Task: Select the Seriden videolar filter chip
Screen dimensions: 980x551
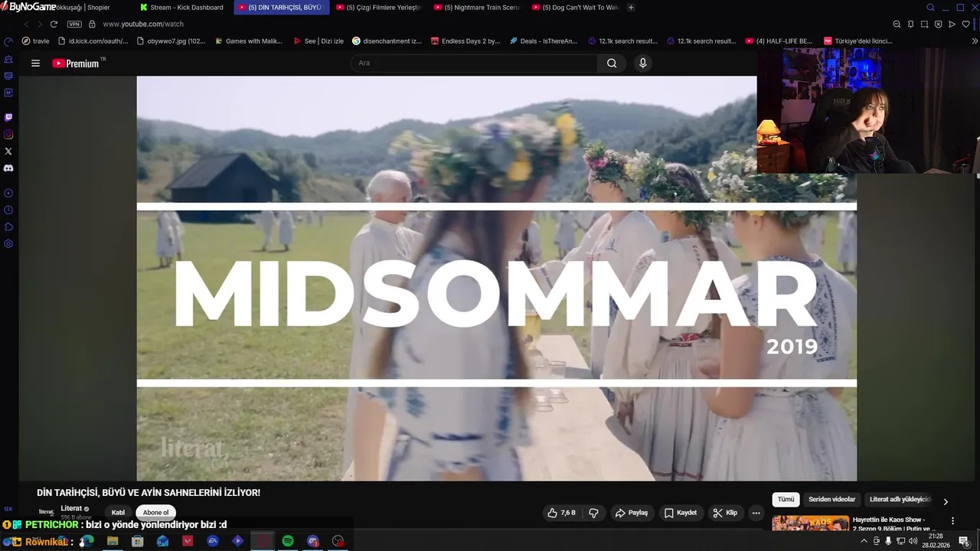Action: (x=832, y=500)
